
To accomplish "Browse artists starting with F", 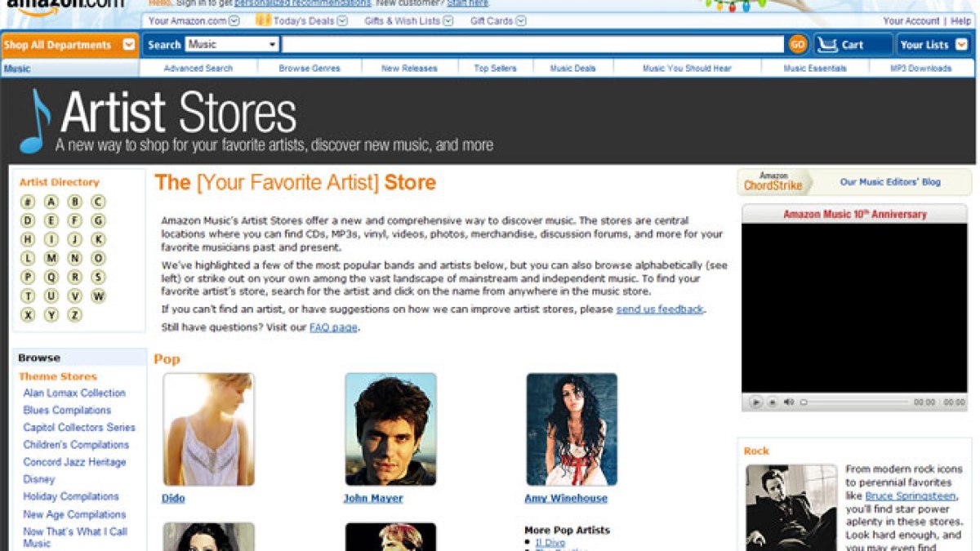I will pos(75,220).
